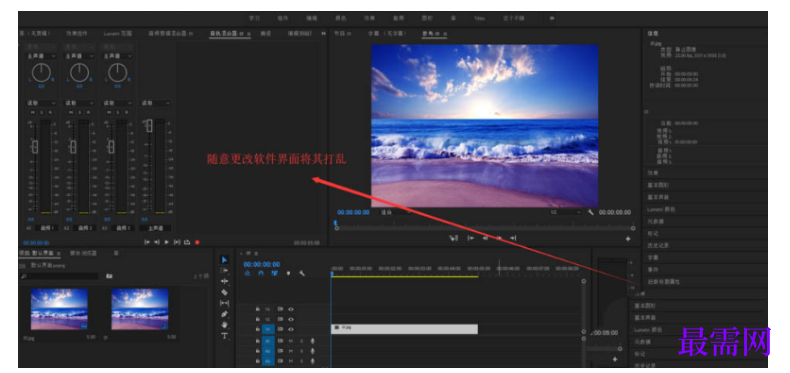This screenshot has height=373, width=790.
Task: Click sync lock icon on track A3
Action: (280, 361)
